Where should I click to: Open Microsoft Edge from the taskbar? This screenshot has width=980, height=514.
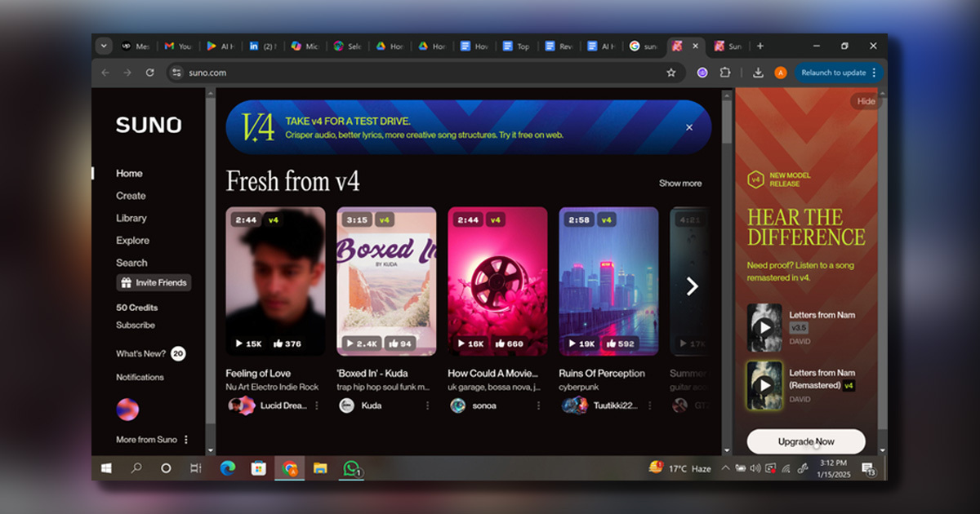coord(228,468)
